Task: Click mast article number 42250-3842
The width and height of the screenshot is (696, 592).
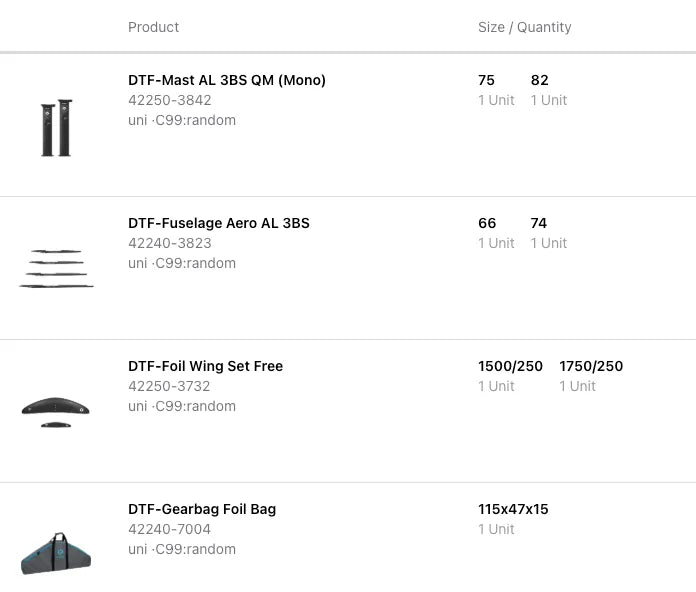Action: pyautogui.click(x=170, y=100)
